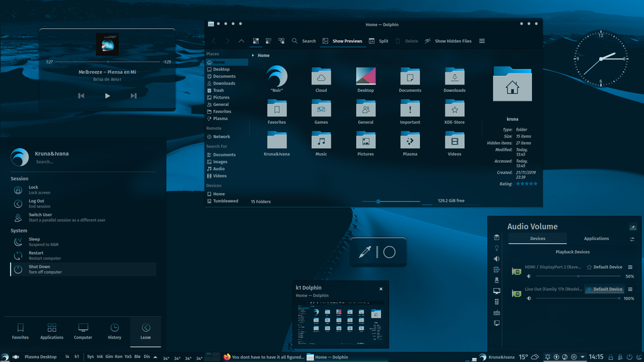The height and width of the screenshot is (362, 644).
Task: Adjust the Line Out volume slider
Action: pyautogui.click(x=577, y=298)
